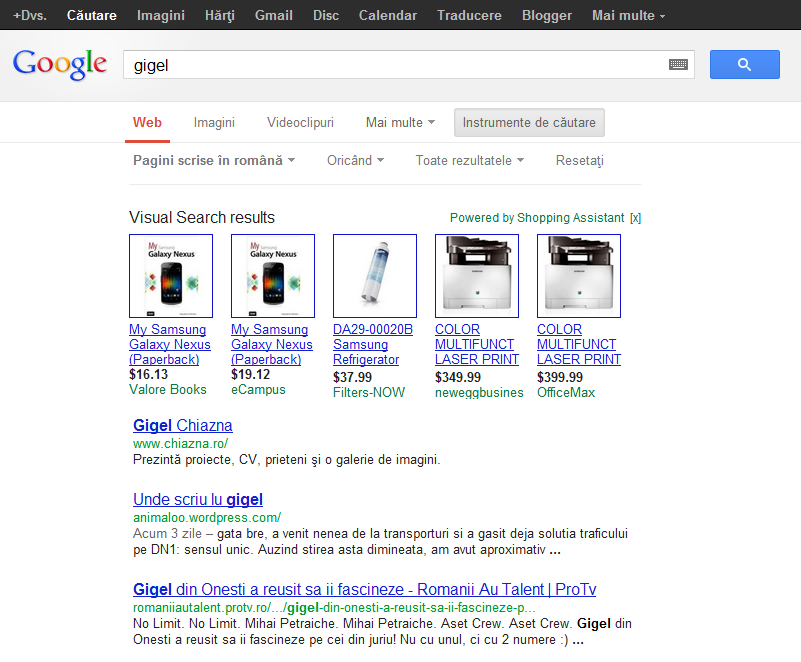Switch to the Imagini results tab

pyautogui.click(x=214, y=123)
